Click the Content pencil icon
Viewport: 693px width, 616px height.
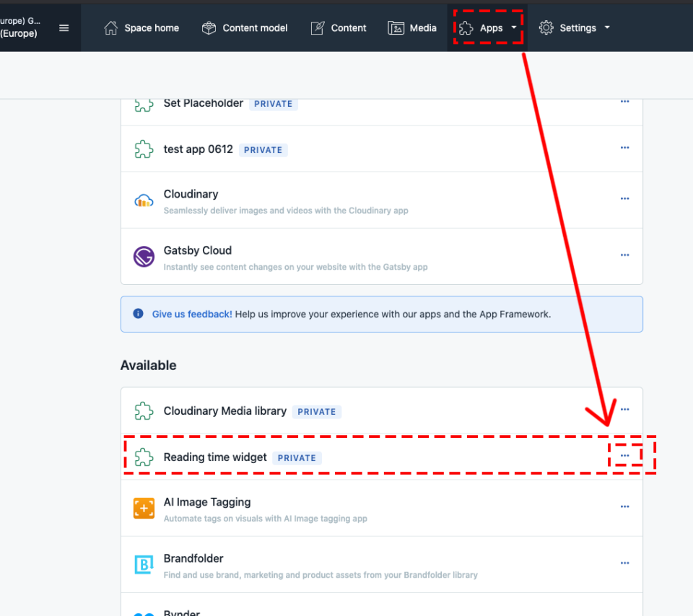coord(318,28)
